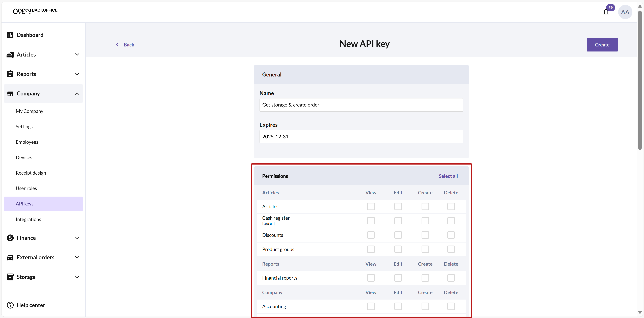Expand the External orders sidebar chevron
The height and width of the screenshot is (318, 644).
coord(77,257)
